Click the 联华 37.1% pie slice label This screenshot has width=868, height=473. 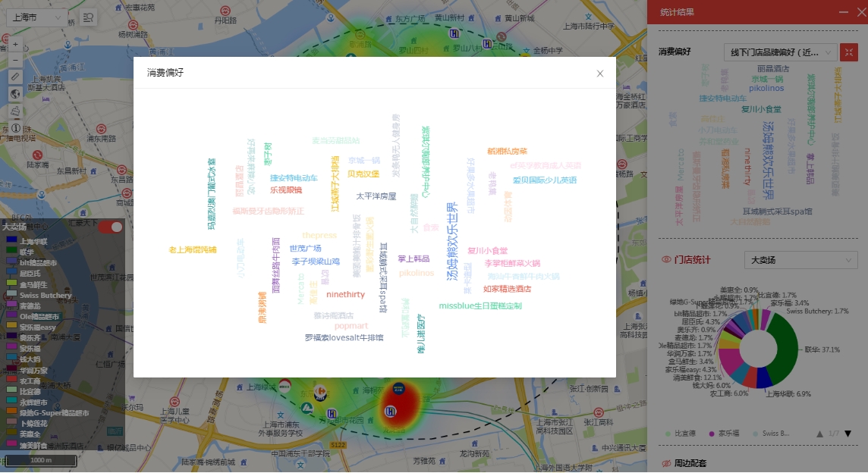click(x=822, y=349)
